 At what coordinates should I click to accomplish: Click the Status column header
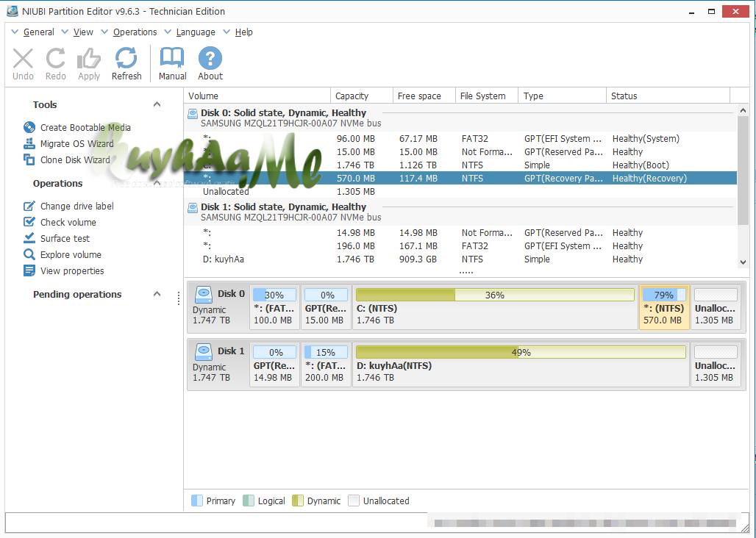pos(668,96)
